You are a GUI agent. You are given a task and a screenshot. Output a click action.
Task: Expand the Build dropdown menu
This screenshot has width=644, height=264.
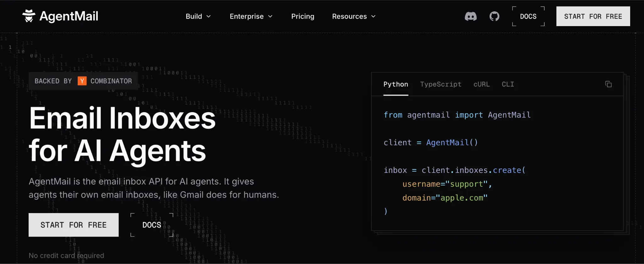point(198,16)
